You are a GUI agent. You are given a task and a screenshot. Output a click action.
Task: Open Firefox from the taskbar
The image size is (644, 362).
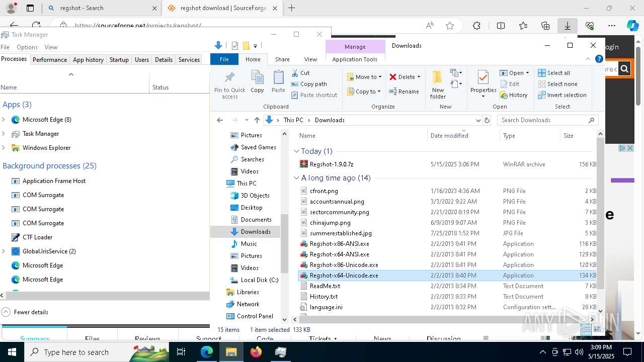click(x=256, y=352)
